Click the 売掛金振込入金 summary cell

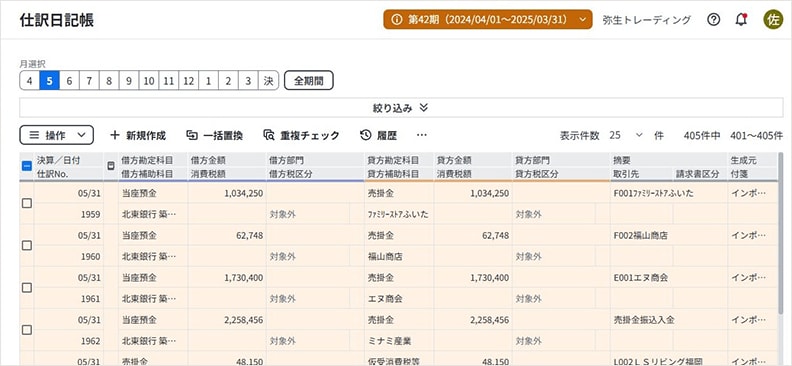pos(669,320)
